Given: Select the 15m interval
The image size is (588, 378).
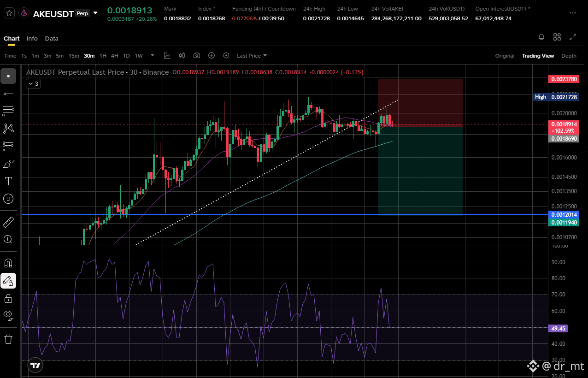Looking at the screenshot, I should point(74,56).
